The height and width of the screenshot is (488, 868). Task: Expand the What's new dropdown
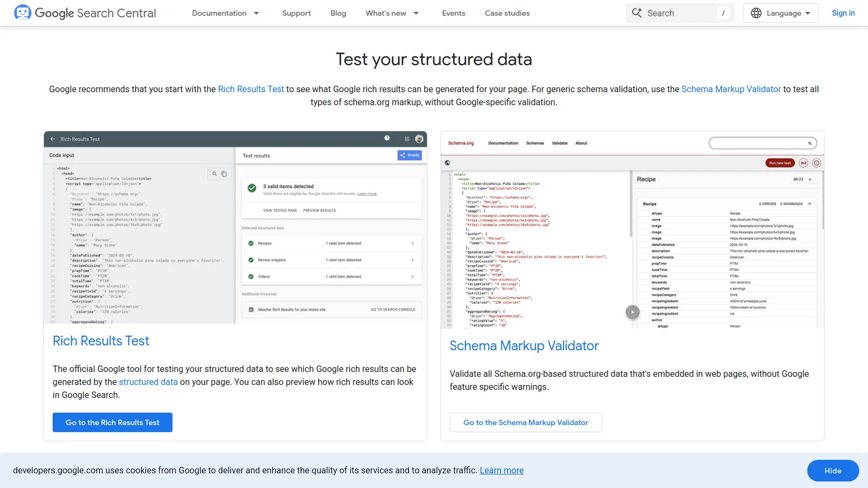coord(392,13)
